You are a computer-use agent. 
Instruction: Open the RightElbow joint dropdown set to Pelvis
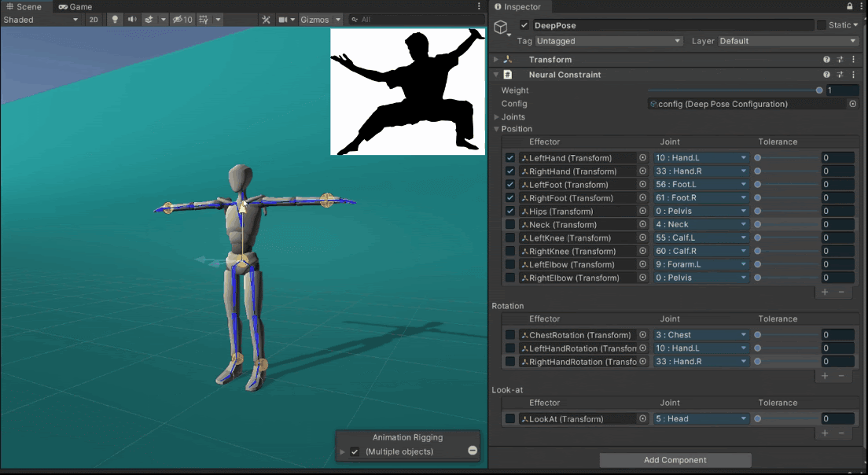pyautogui.click(x=701, y=278)
